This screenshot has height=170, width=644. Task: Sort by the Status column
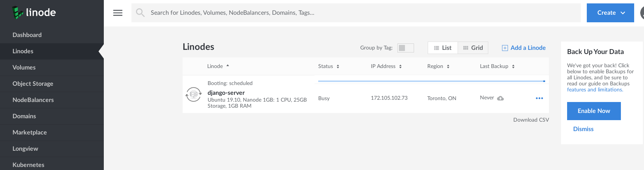[x=328, y=66]
